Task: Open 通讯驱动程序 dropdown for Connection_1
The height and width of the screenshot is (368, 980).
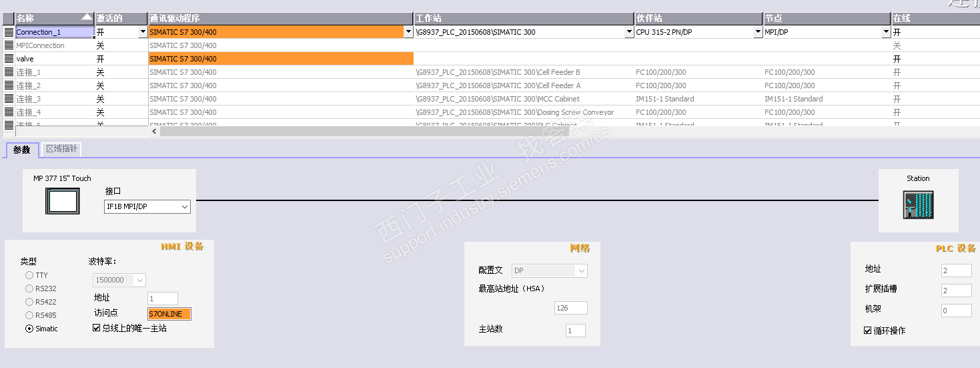Action: tap(408, 32)
